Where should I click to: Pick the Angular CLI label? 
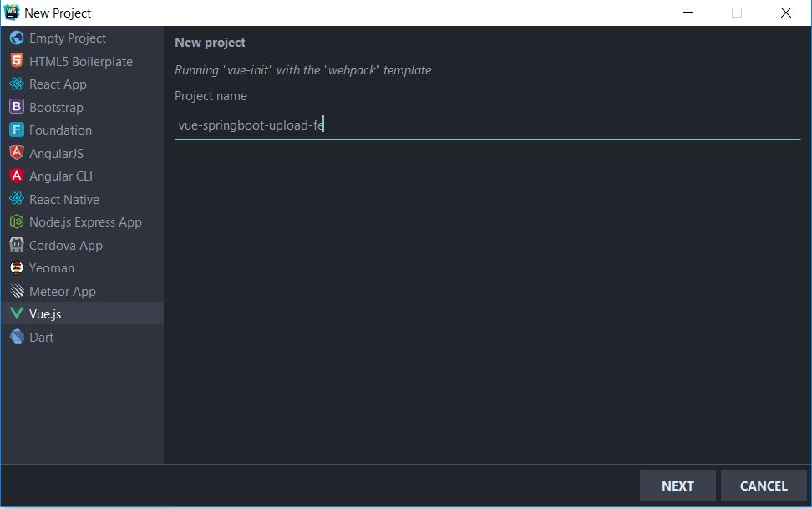(61, 176)
